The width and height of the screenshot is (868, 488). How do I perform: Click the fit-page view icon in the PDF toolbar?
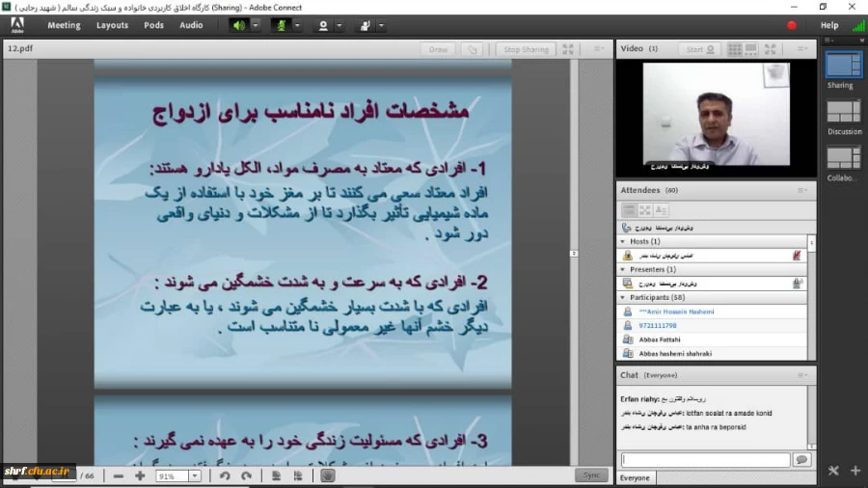(276, 475)
